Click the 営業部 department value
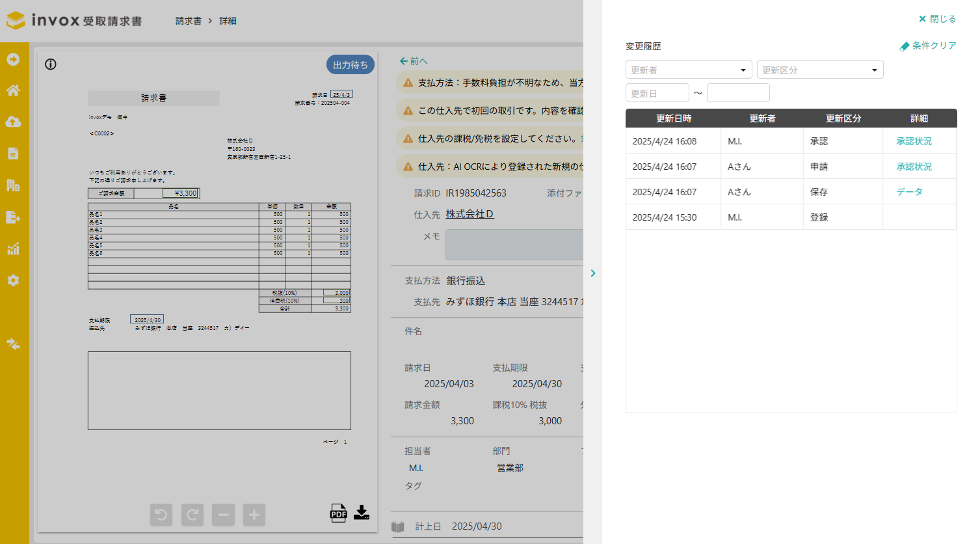The height and width of the screenshot is (544, 980). point(510,468)
